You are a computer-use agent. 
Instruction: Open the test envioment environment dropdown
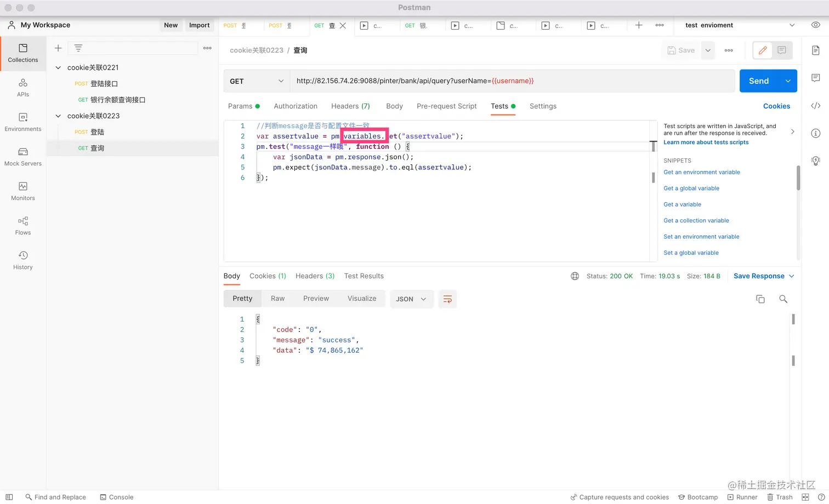click(x=740, y=25)
